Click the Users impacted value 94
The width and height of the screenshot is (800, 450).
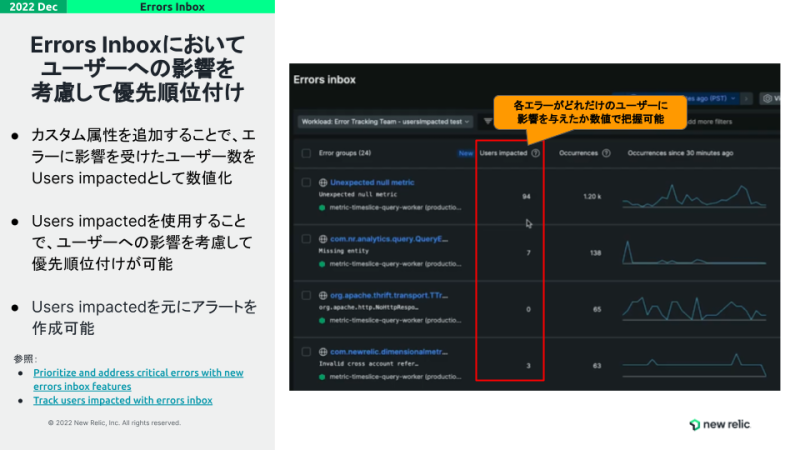[527, 196]
